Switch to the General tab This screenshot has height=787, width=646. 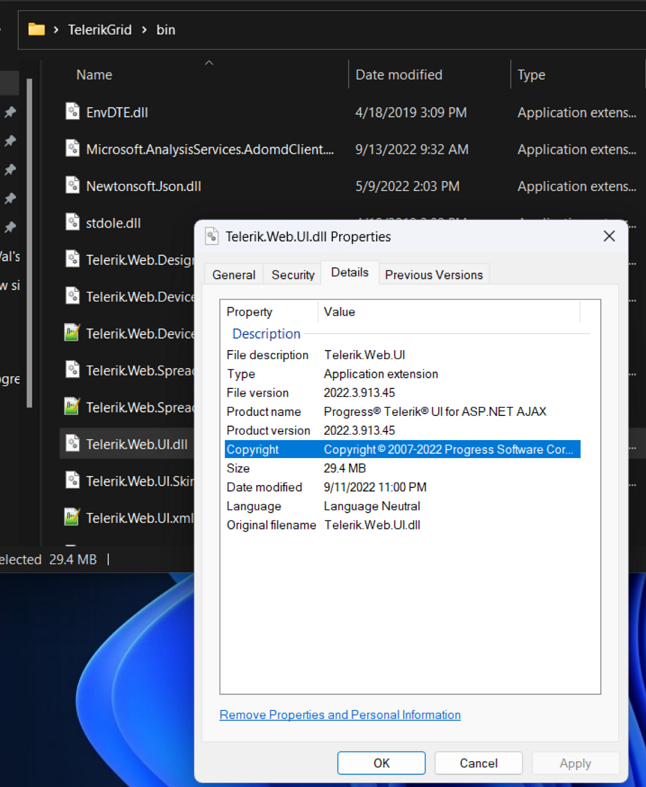234,275
